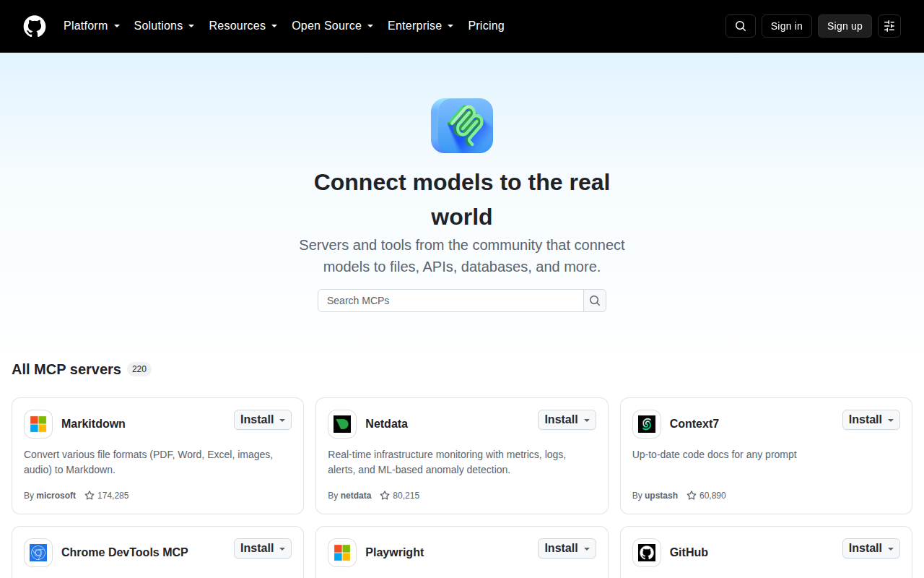Open the appearance settings sliders icon

point(889,26)
